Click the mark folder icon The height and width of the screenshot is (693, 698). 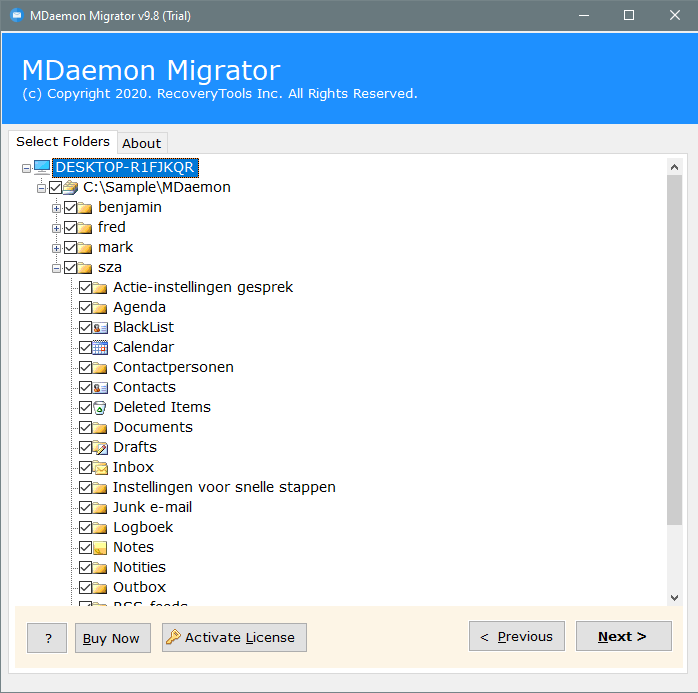85,248
